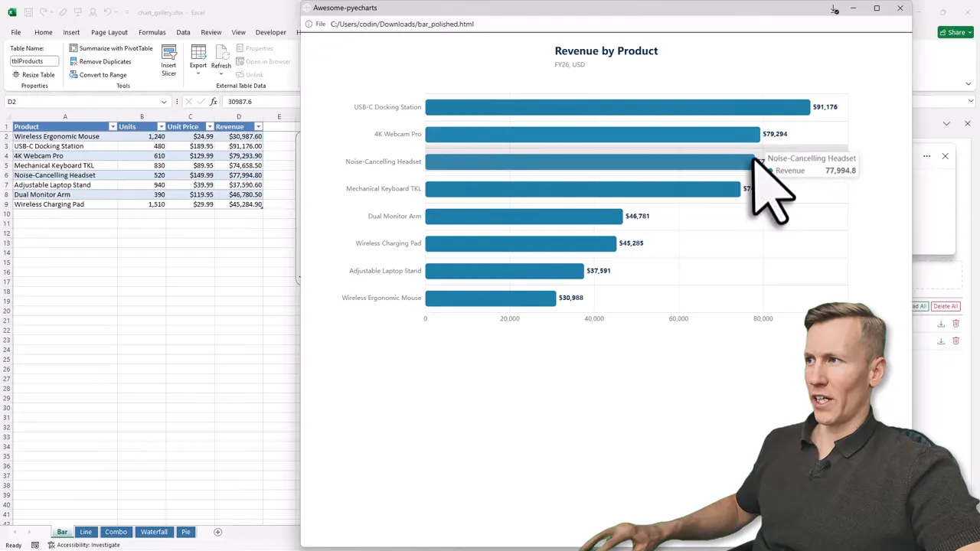
Task: Collapse the side pane using its chevron
Action: pos(946,123)
